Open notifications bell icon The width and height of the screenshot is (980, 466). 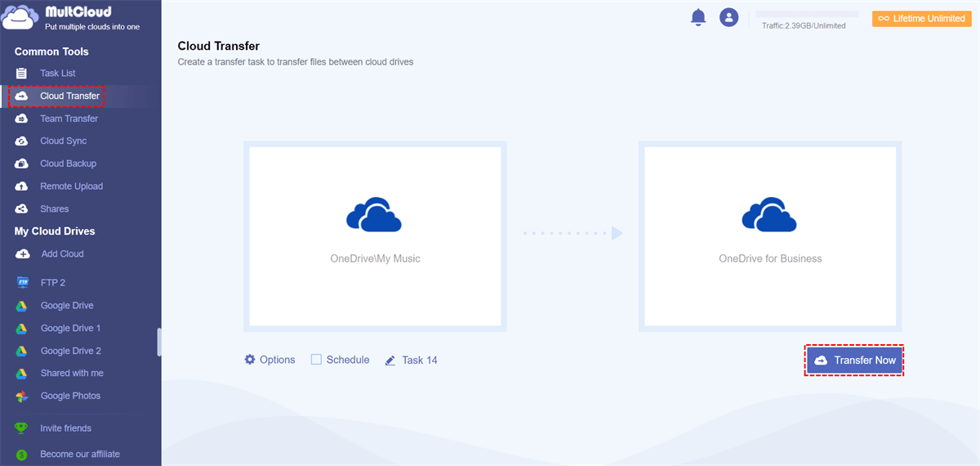point(698,17)
